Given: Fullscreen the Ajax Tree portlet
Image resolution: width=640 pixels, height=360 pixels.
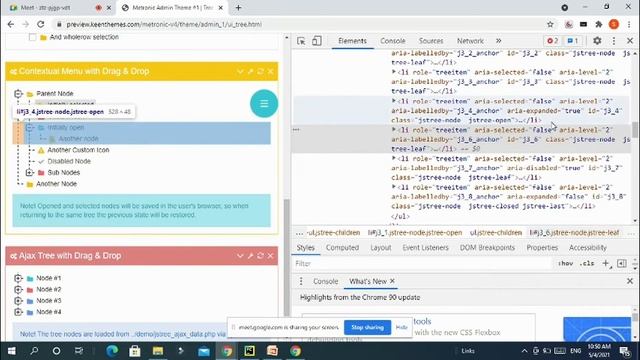Looking at the screenshot, I should coord(250,256).
